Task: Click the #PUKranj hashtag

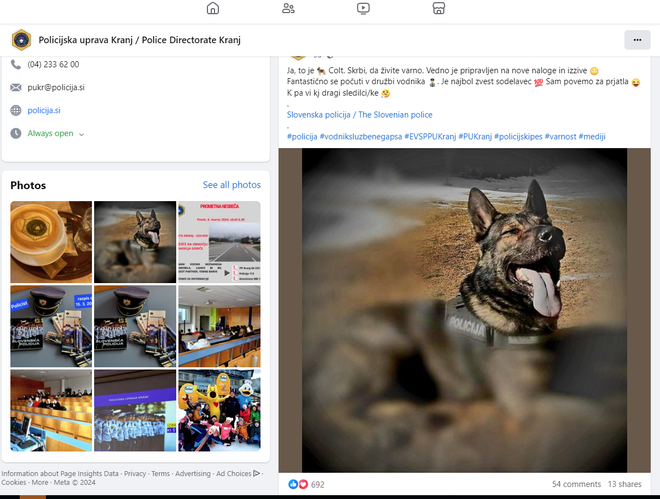Action: [x=475, y=136]
